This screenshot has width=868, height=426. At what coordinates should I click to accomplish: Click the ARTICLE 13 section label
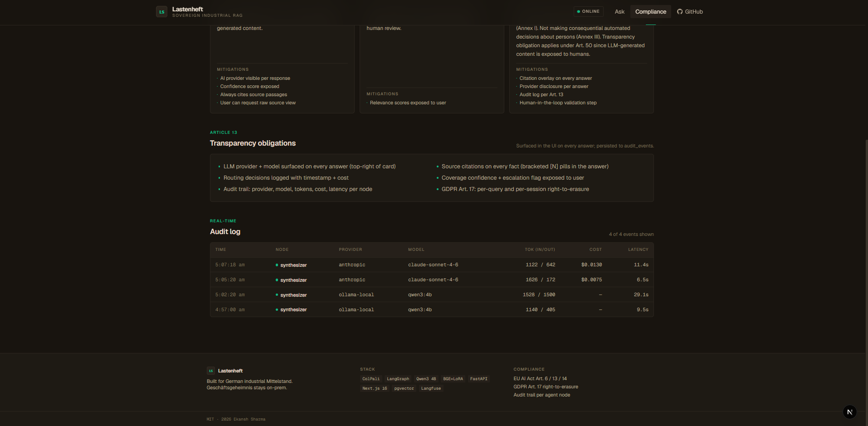click(x=224, y=132)
